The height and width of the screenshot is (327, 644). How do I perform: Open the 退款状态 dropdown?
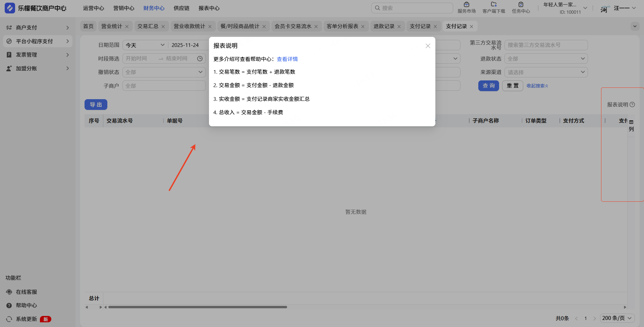pos(546,59)
